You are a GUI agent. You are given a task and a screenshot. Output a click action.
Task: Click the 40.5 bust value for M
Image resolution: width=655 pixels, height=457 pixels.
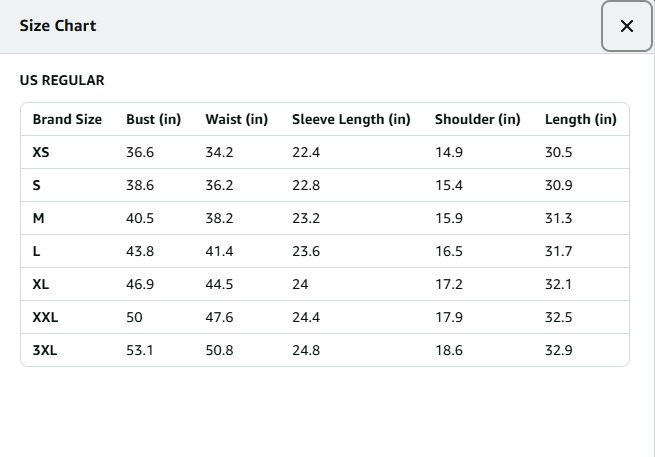(140, 218)
